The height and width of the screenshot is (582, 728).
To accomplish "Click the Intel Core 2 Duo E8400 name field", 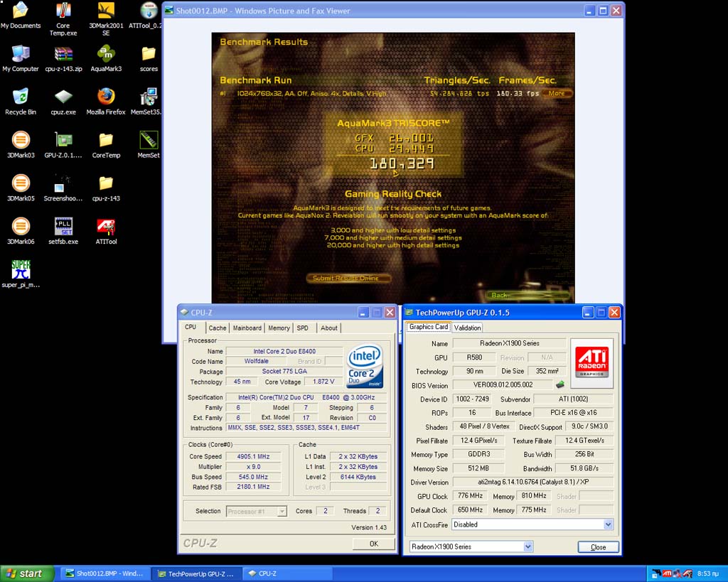I will tap(284, 351).
